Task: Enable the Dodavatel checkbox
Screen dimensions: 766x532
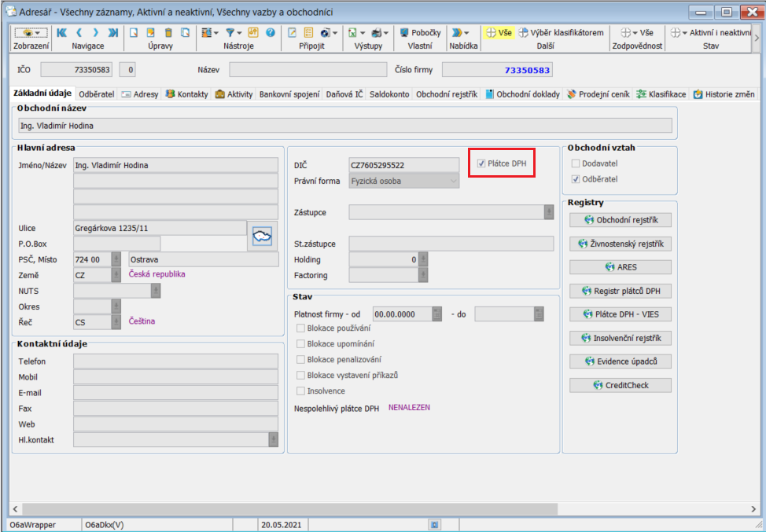Action: pyautogui.click(x=575, y=163)
